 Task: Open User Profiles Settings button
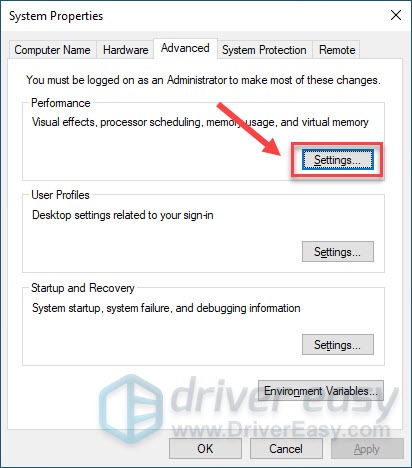tap(338, 252)
